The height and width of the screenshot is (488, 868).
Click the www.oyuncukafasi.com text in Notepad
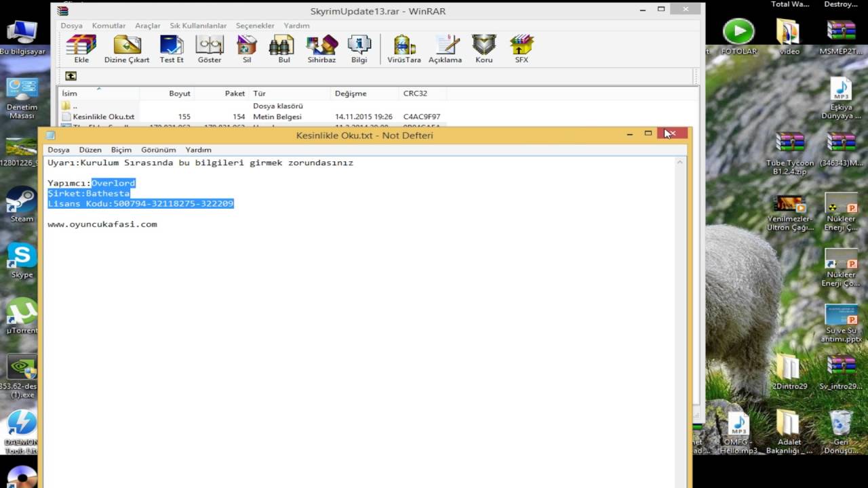coord(102,224)
